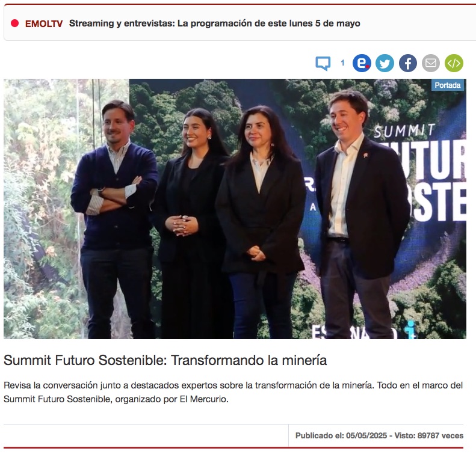Viewport: 476px width, 460px height.
Task: Open the EMOLTV label link
Action: [44, 23]
